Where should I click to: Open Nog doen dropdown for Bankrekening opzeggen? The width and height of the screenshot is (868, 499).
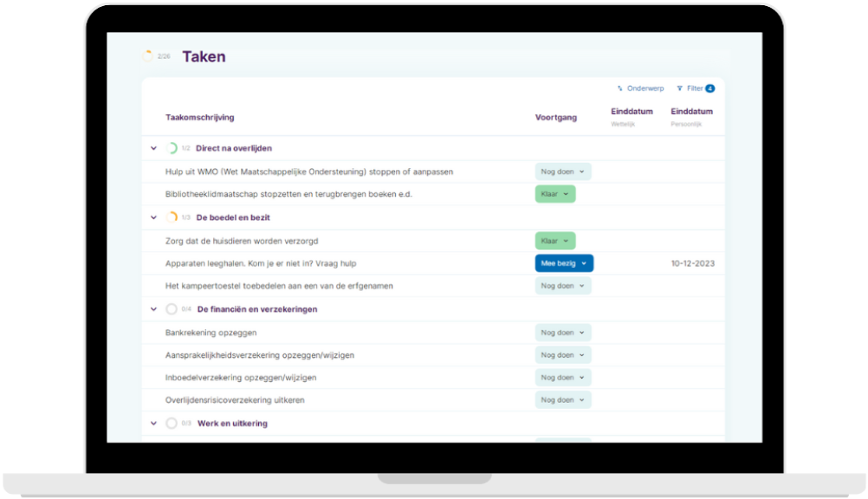[x=563, y=333]
